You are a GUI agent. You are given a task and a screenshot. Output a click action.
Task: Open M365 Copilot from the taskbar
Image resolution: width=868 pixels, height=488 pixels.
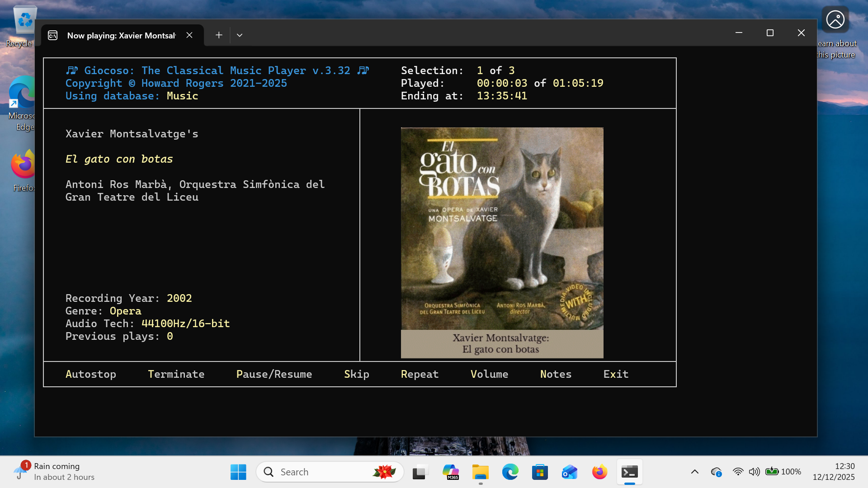click(x=451, y=471)
